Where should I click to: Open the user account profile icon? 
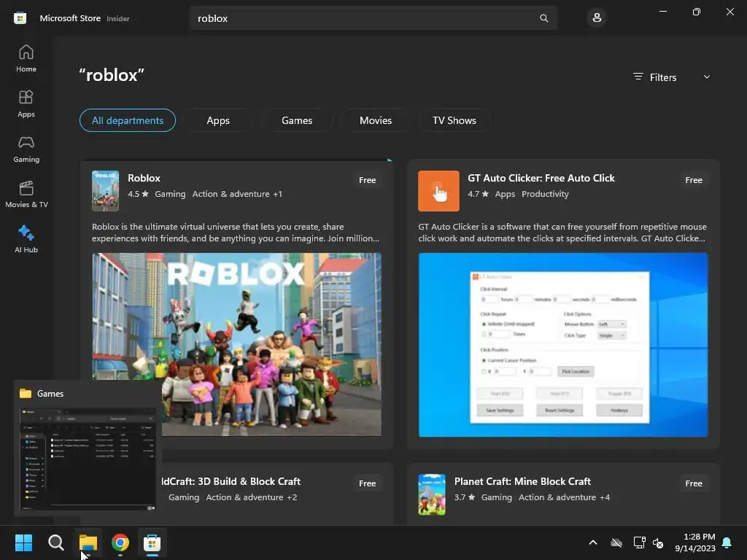point(597,18)
